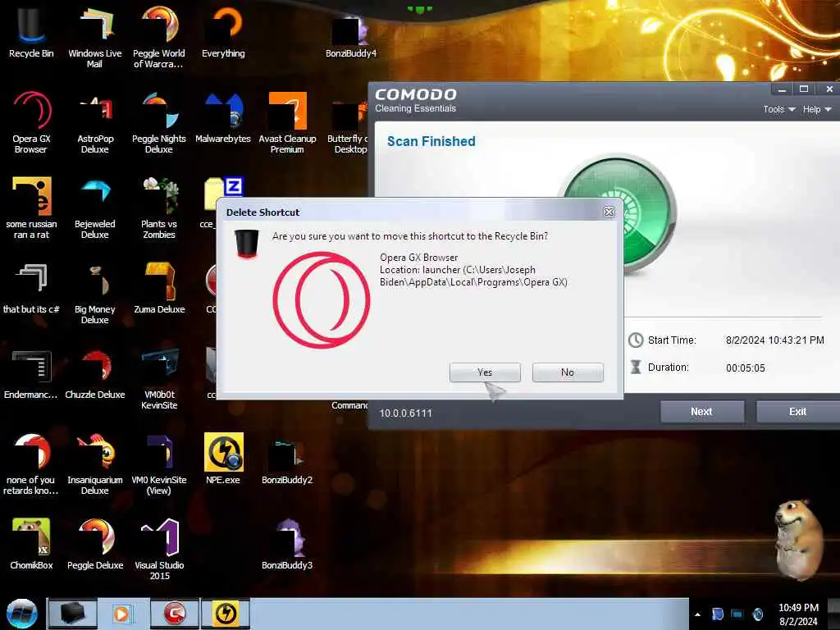
Task: Cancel deletion with the No button
Action: 568,372
